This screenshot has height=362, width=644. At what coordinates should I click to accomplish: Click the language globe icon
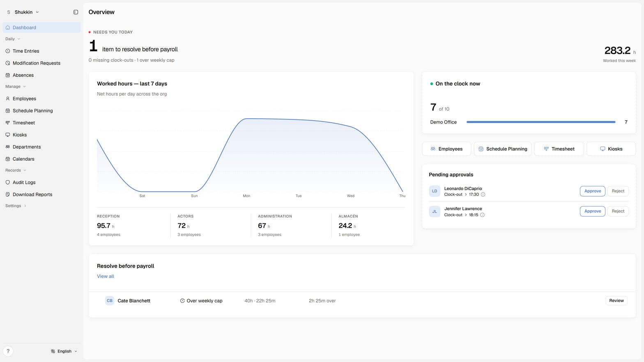[x=53, y=351]
